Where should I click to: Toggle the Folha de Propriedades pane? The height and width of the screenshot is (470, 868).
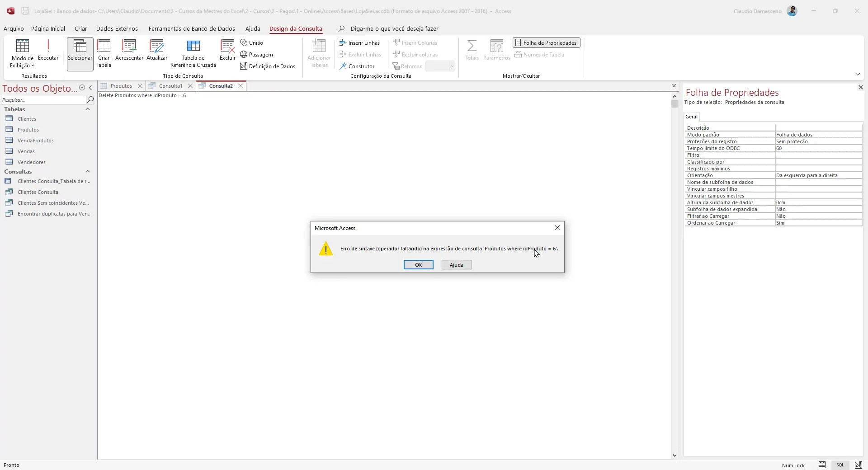(x=546, y=42)
